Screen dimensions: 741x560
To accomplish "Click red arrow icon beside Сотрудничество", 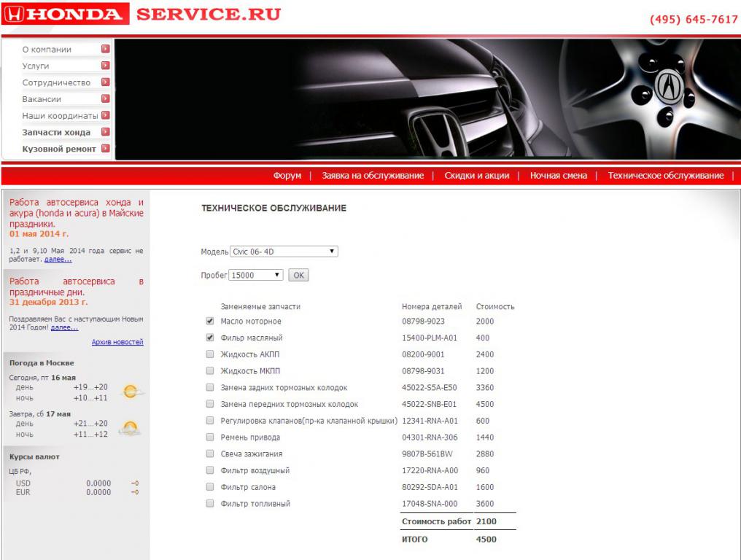I will (x=105, y=82).
